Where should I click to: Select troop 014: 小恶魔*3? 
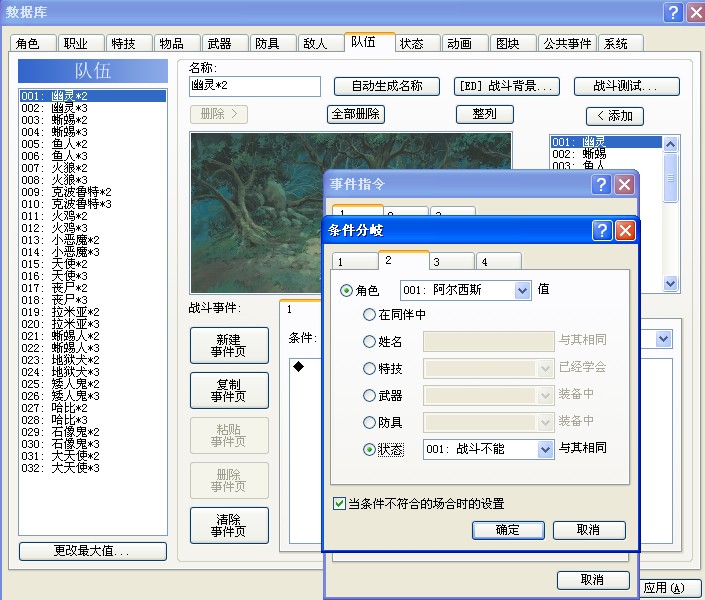93,252
